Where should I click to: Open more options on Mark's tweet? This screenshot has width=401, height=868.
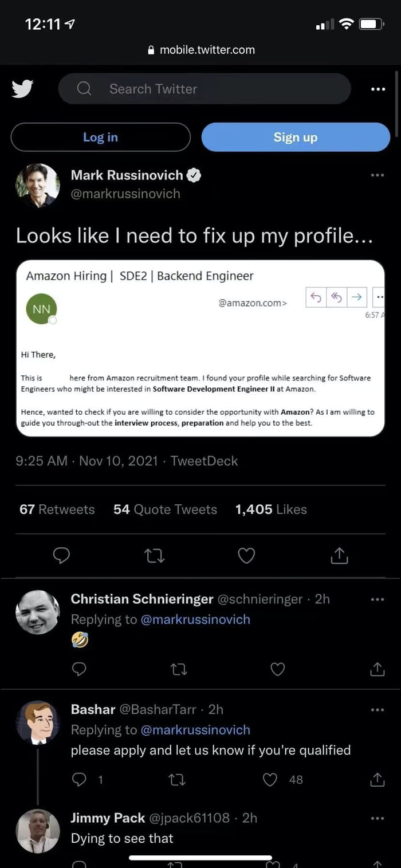[x=377, y=175]
